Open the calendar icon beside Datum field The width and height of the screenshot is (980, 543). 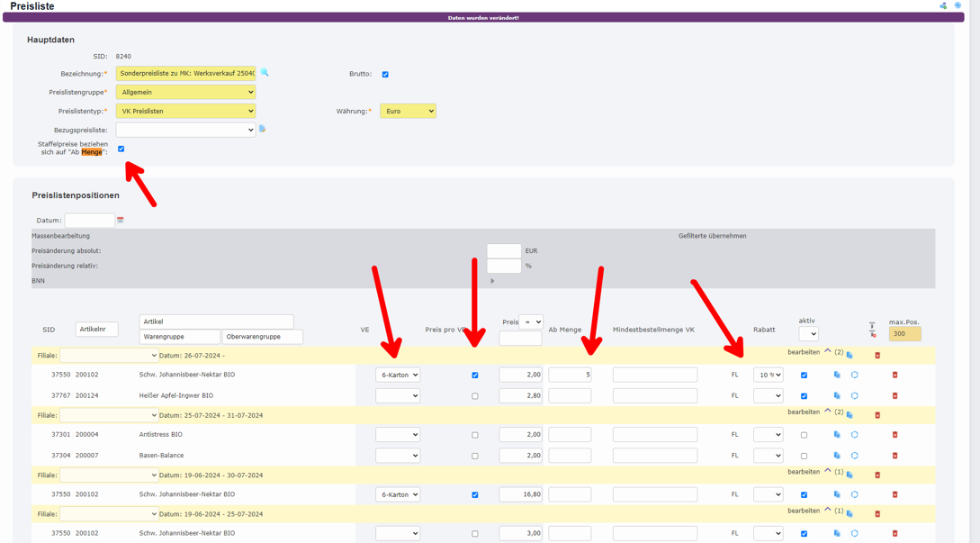(121, 221)
